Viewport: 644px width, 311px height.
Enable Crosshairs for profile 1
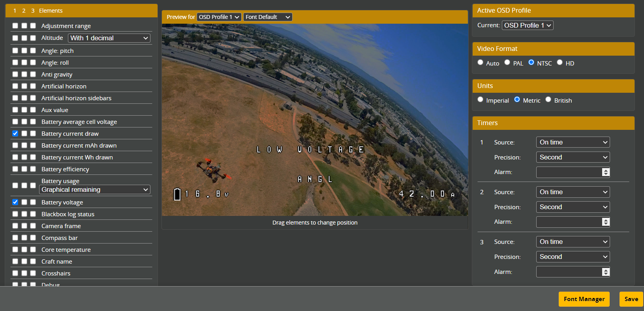15,273
